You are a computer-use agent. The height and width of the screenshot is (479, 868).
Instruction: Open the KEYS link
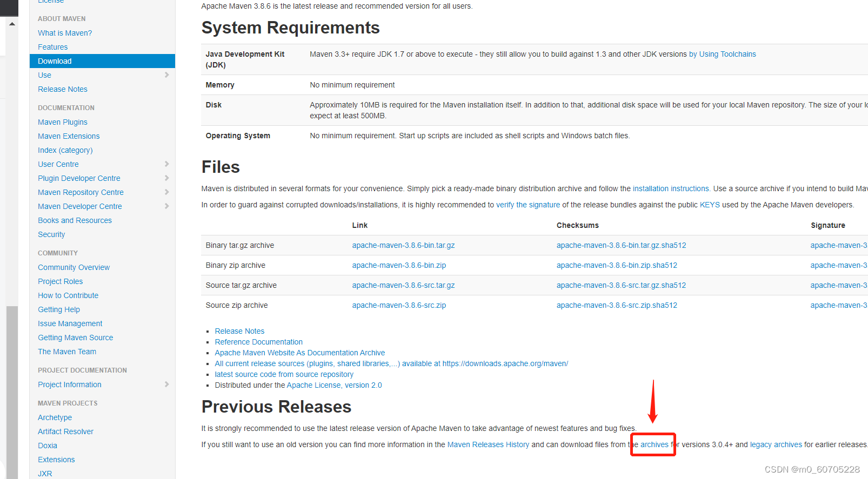tap(710, 205)
